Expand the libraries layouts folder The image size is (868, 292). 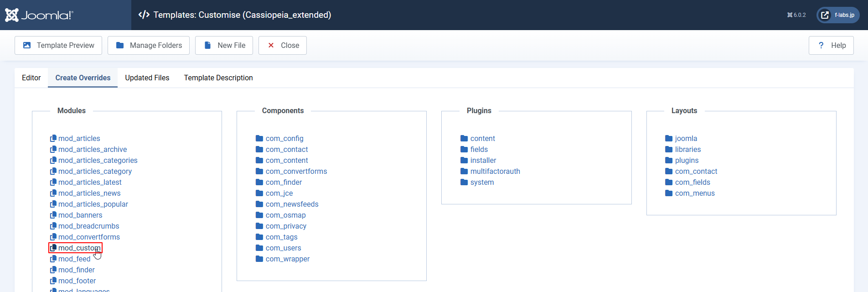pos(687,149)
